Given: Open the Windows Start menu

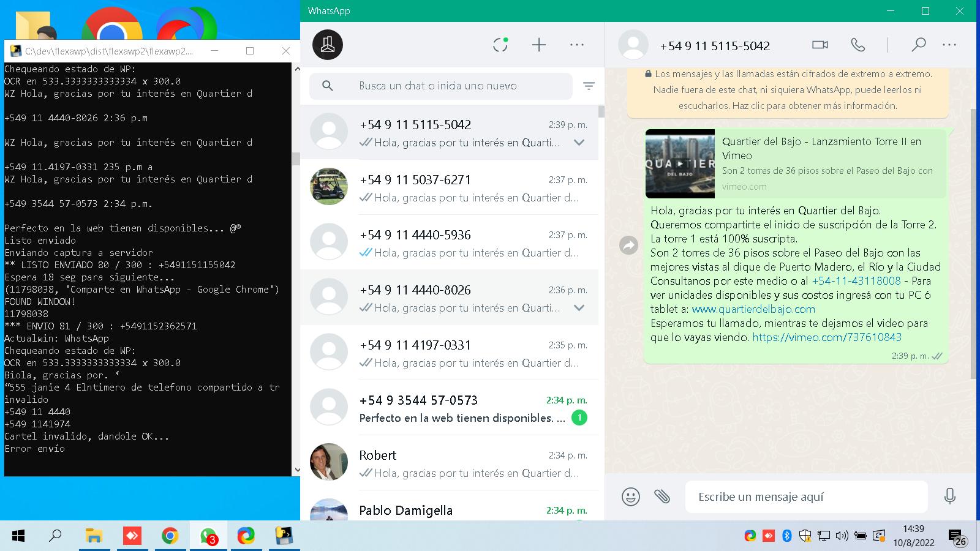Looking at the screenshot, I should pos(18,536).
